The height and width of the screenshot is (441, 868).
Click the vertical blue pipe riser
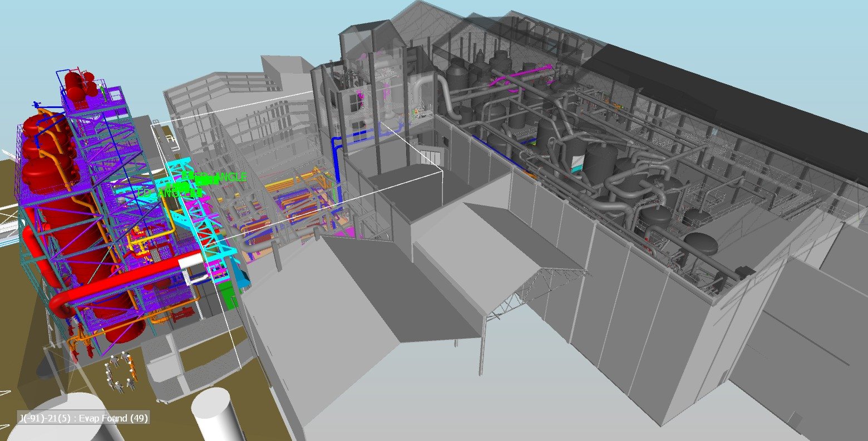[x=336, y=161]
